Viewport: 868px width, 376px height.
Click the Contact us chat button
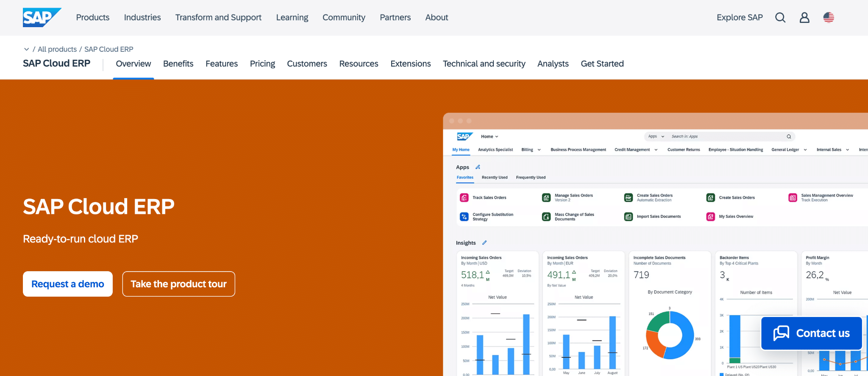coord(812,333)
